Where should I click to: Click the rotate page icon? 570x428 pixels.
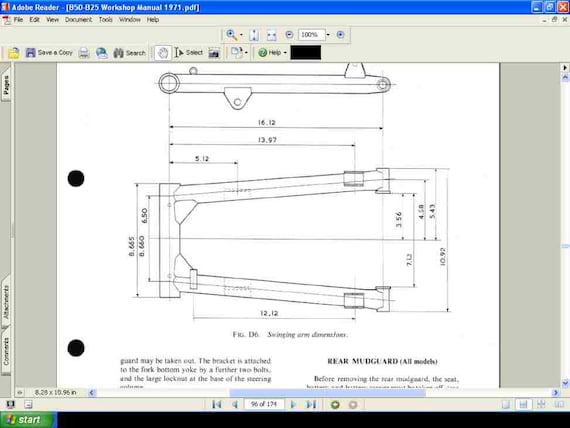pyautogui.click(x=237, y=53)
